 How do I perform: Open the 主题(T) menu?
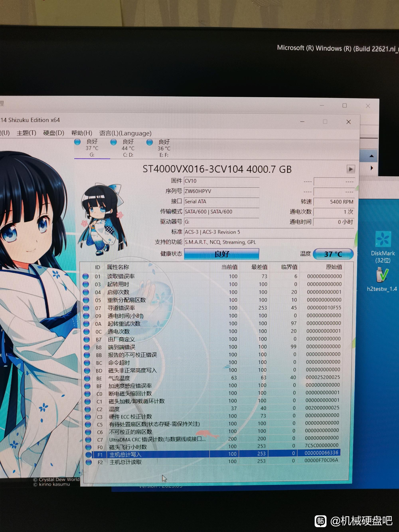click(x=26, y=133)
